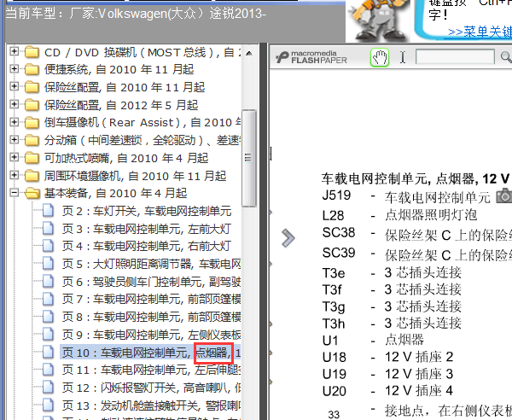Expand 可加热式喷嘴 tree node
Screen dimensions: 512x420
click(x=14, y=157)
